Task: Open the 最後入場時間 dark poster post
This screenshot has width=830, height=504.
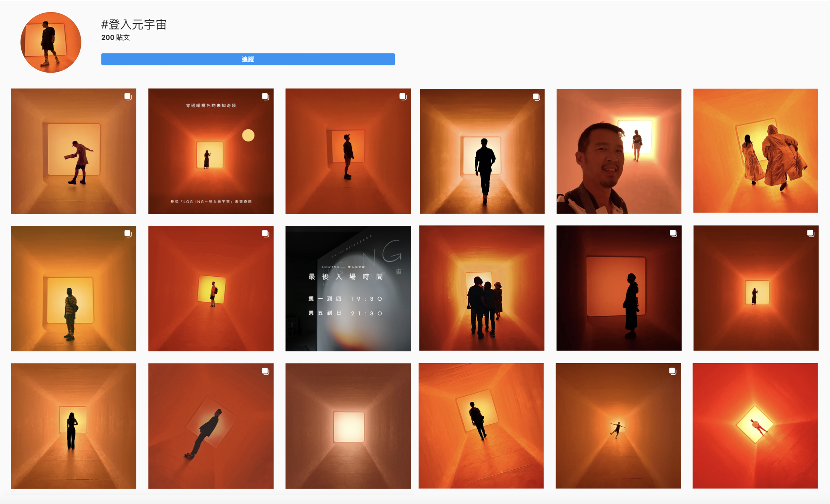Action: 348,288
